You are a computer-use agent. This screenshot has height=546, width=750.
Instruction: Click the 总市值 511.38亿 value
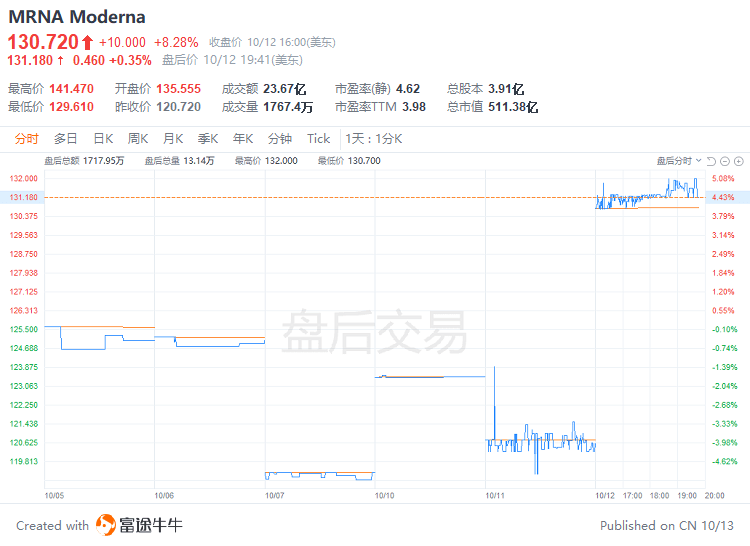(513, 107)
